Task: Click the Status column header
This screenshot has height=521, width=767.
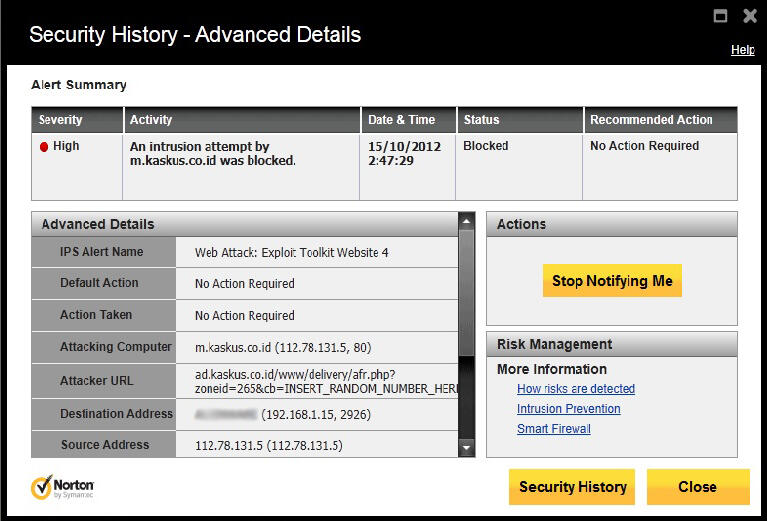Action: pos(520,120)
